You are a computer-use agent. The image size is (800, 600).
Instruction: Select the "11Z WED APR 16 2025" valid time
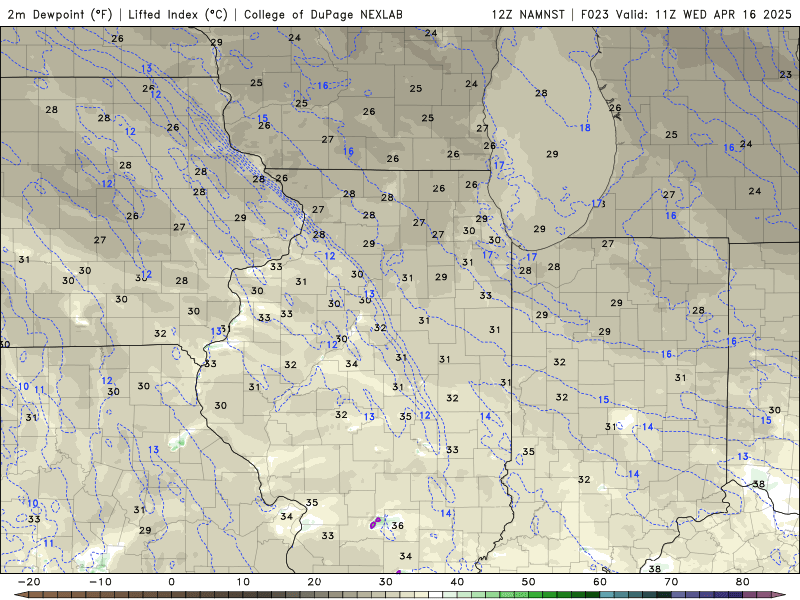723,14
